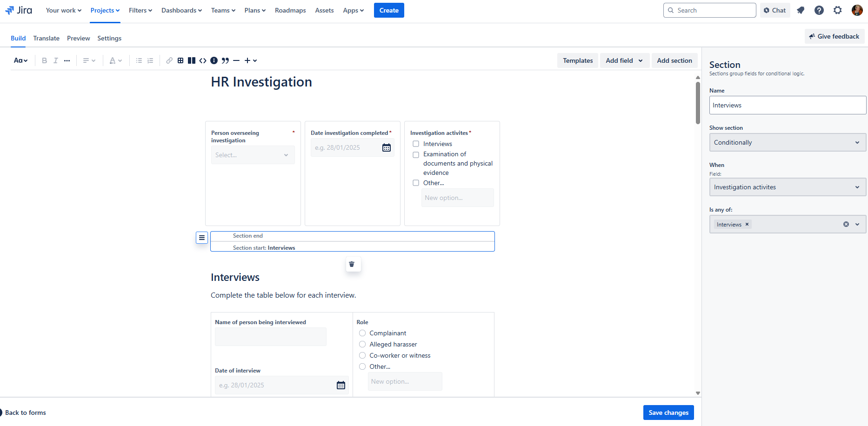Click the Save changes button
This screenshot has height=426, width=868.
[668, 413]
